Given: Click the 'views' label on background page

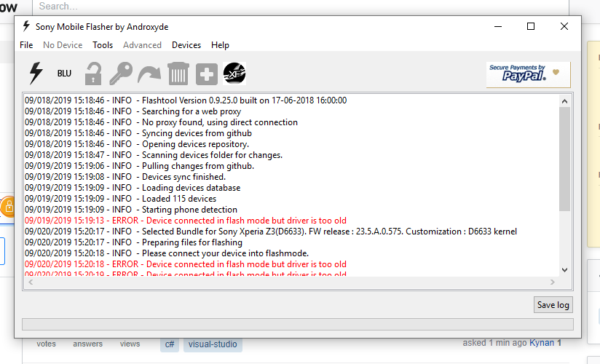Looking at the screenshot, I should click(130, 344).
